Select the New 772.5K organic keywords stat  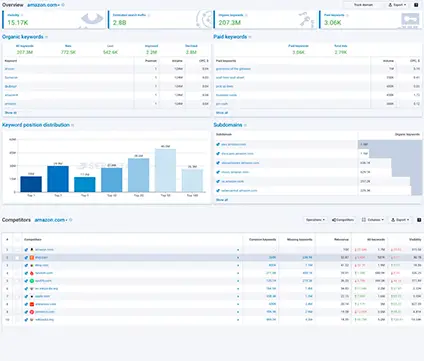click(x=68, y=49)
